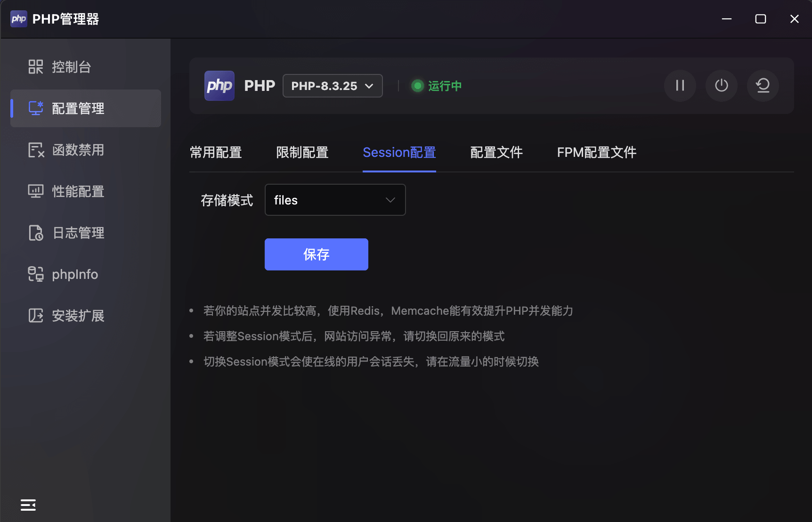812x522 pixels.
Task: Click the power stop button
Action: tap(721, 86)
